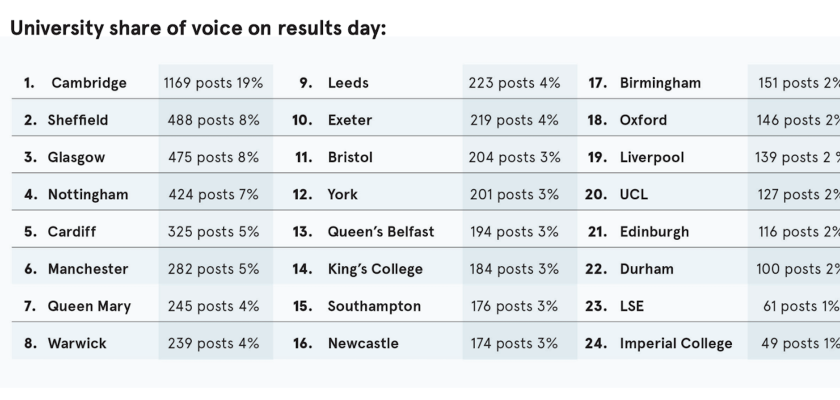Select King's College 184 posts cell
The image size is (840, 400).
click(515, 269)
